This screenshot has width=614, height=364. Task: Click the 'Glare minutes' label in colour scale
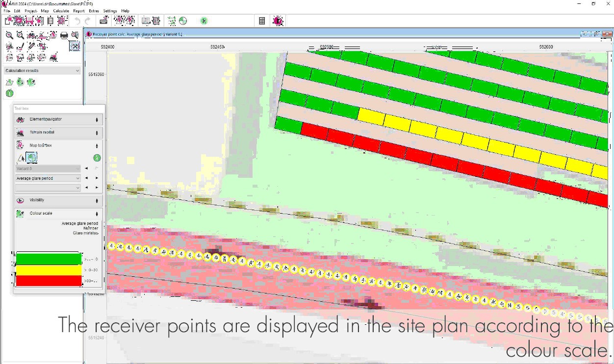click(x=85, y=233)
